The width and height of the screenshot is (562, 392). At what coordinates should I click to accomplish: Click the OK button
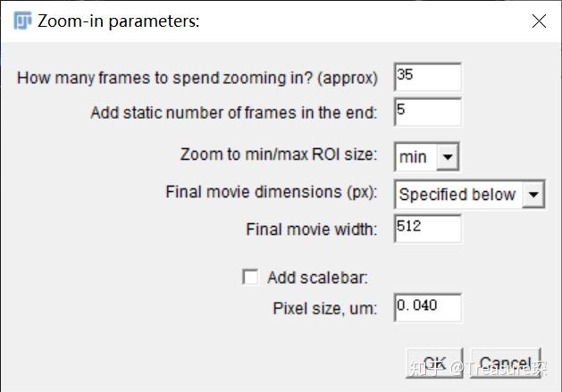pos(434,363)
